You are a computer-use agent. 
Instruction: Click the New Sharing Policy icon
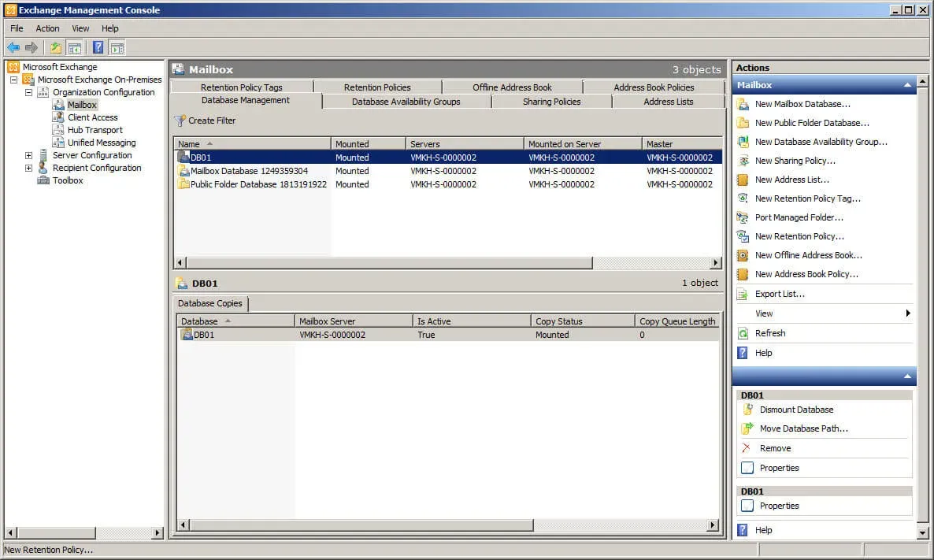click(743, 161)
